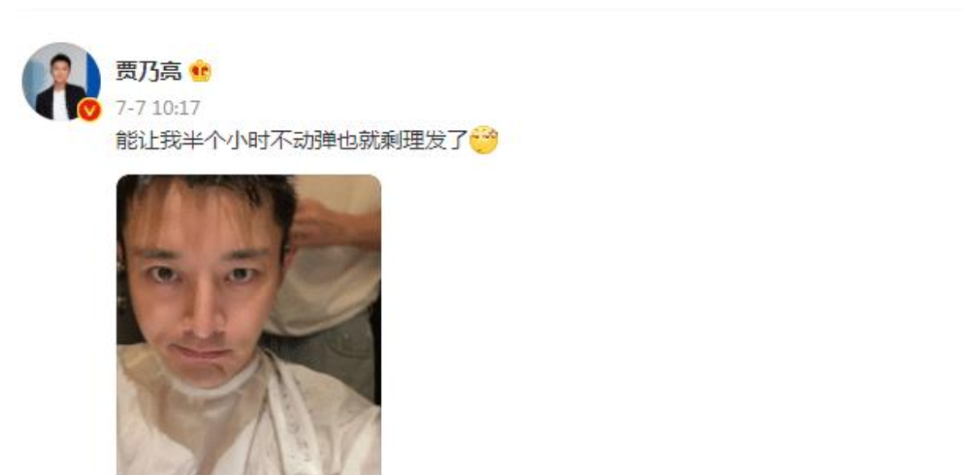The image size is (980, 475).
Task: Click the emoji ending the post text
Action: [x=484, y=141]
